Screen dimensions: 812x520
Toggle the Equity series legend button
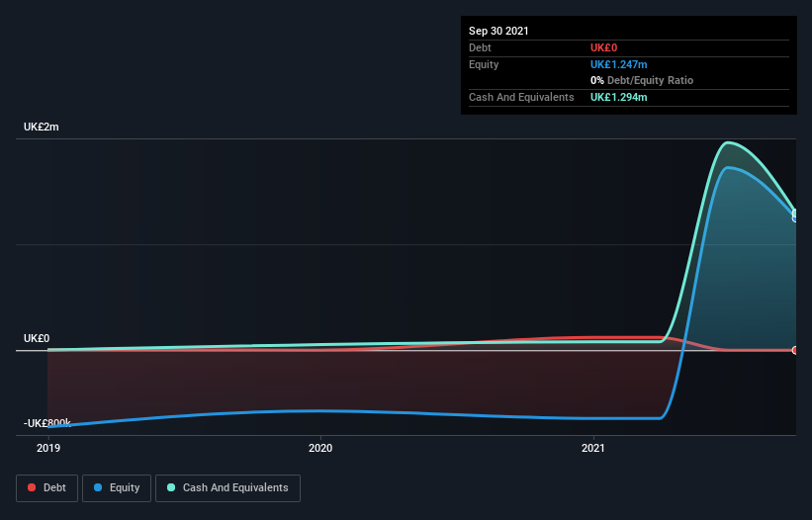pyautogui.click(x=117, y=488)
